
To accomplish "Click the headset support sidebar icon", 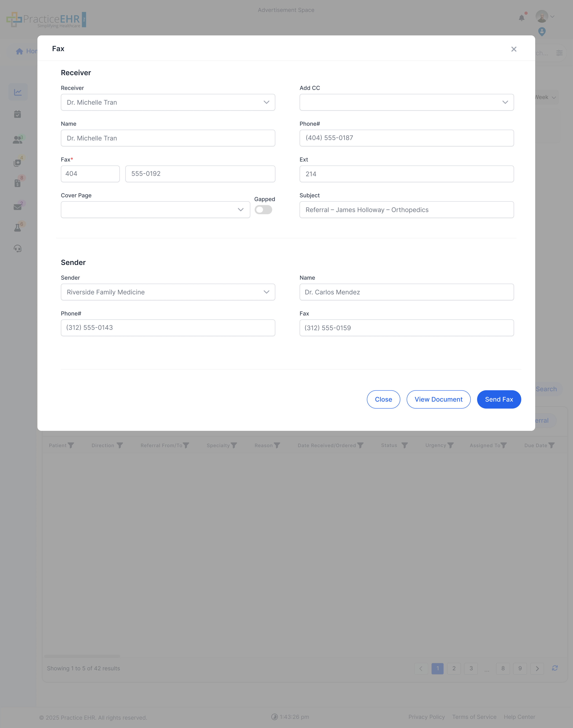I will coord(18,248).
